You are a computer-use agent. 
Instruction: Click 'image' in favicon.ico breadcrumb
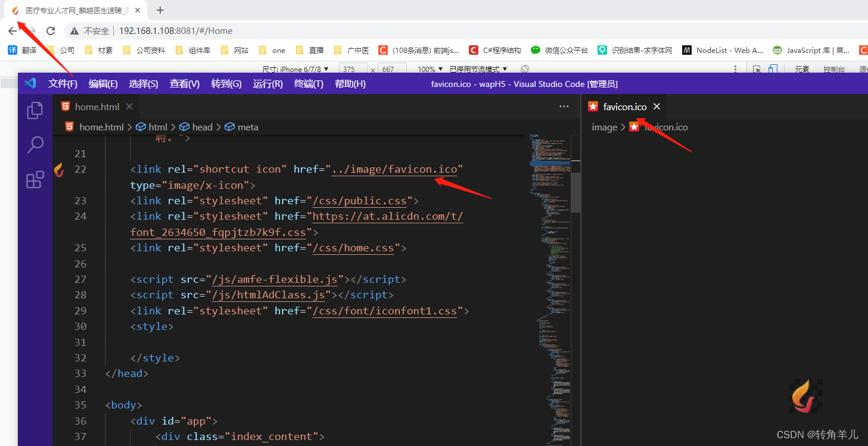click(604, 127)
